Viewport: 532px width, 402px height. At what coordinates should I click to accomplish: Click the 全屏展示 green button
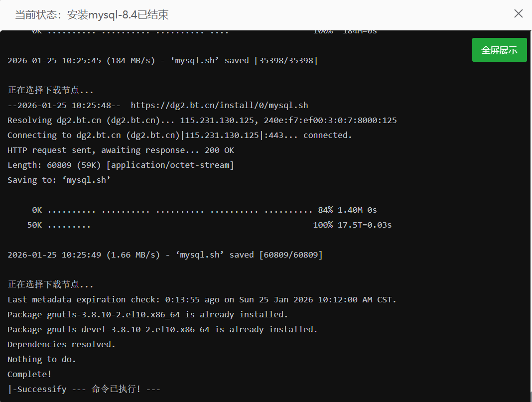(499, 50)
